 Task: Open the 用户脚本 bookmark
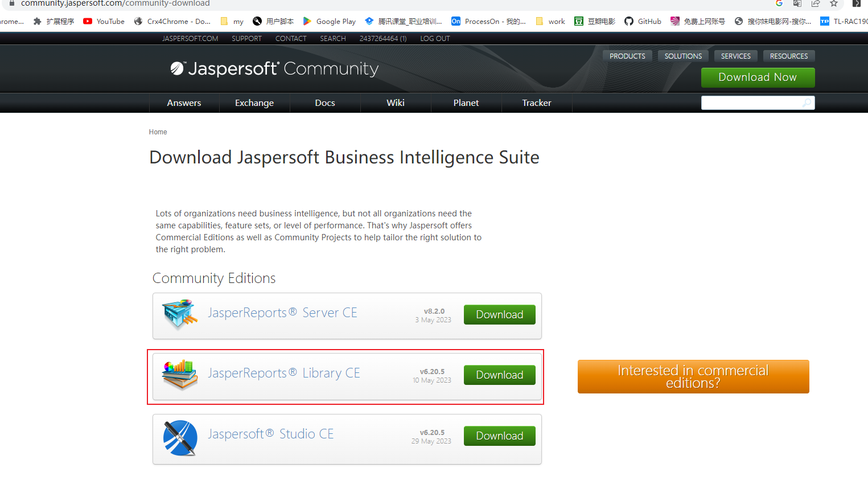[x=273, y=21]
